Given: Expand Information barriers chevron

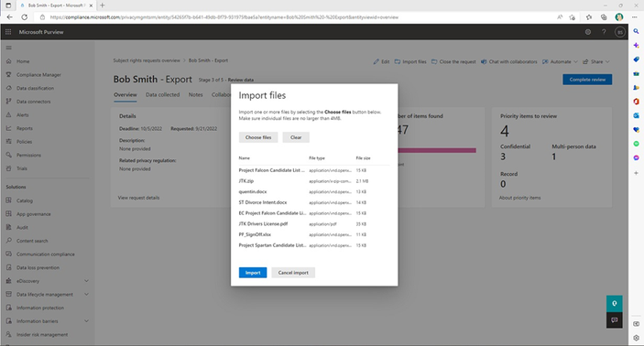Looking at the screenshot, I should (86, 321).
